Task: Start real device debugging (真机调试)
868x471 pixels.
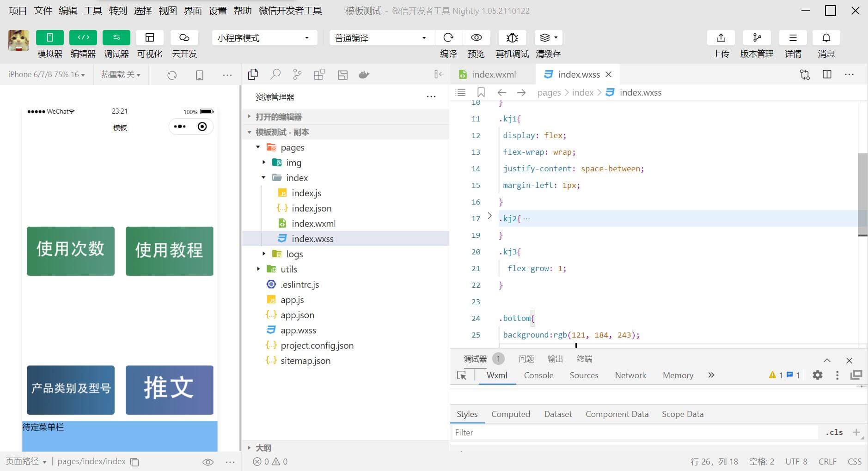Action: [x=512, y=38]
